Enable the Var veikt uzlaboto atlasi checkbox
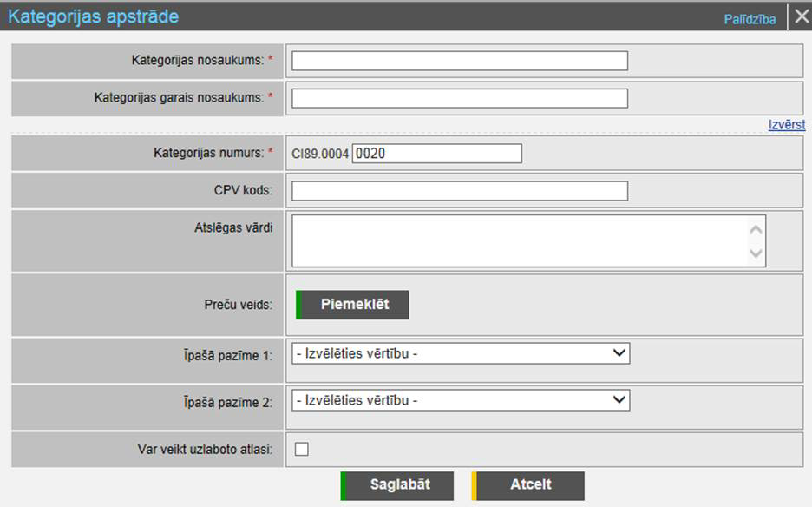 click(302, 449)
